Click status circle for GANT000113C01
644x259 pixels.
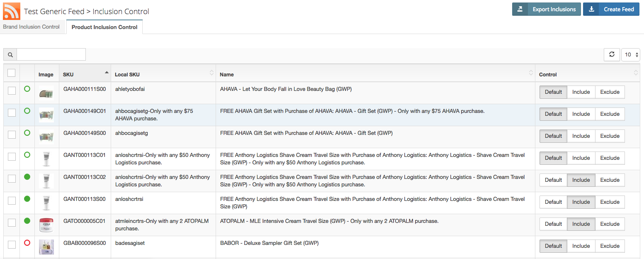pos(27,155)
